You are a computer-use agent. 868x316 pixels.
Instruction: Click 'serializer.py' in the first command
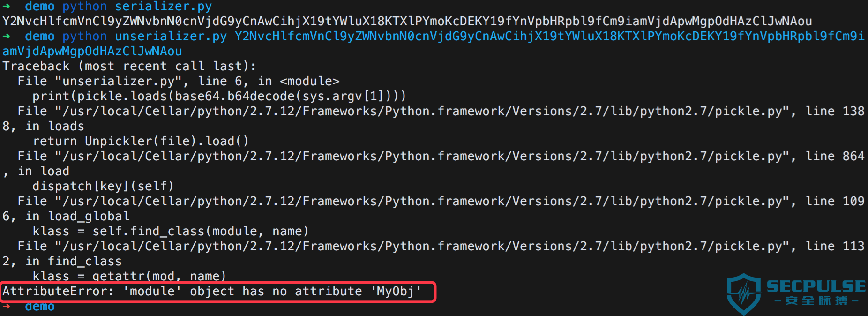(163, 7)
